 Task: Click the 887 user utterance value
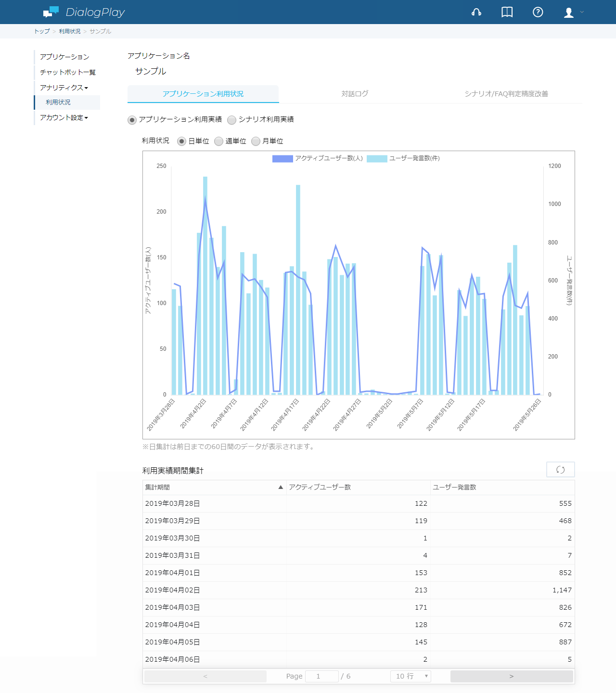pos(565,642)
